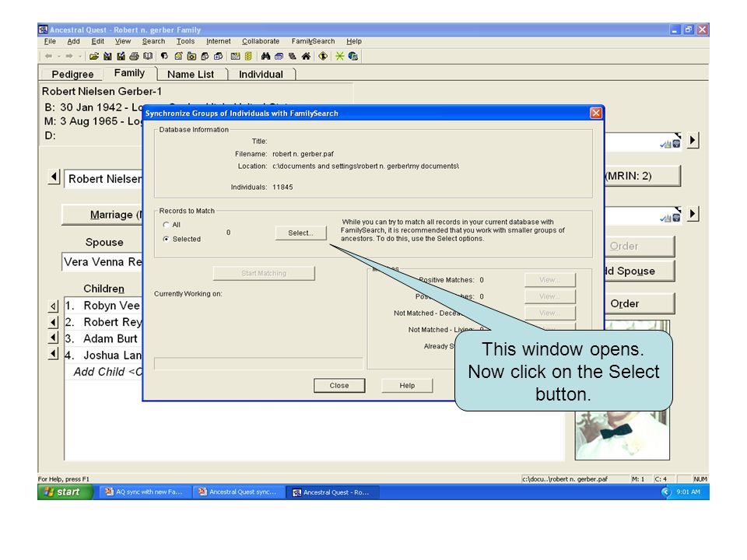Click arrow beside child 4 Joshua Lan

(54, 355)
